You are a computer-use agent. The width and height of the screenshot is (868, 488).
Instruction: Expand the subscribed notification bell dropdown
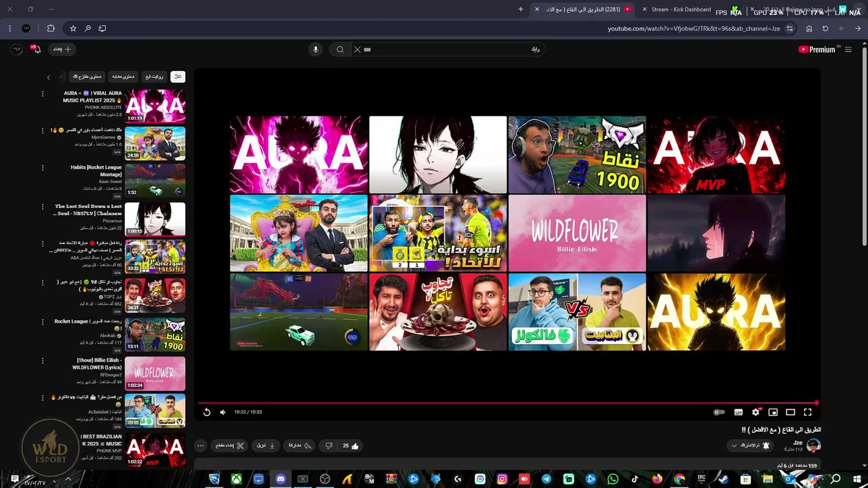click(750, 445)
